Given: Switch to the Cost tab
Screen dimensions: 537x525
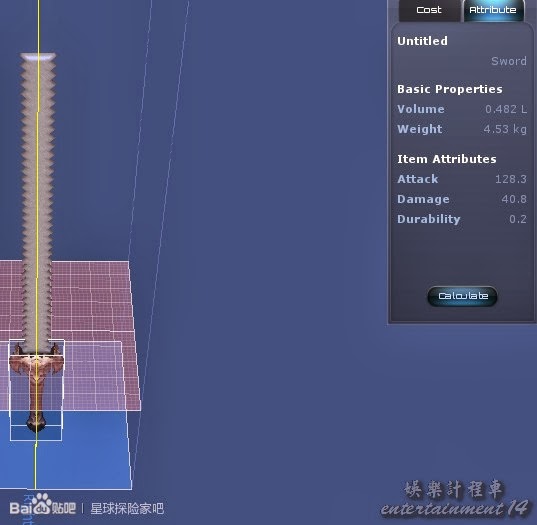Looking at the screenshot, I should click(429, 10).
